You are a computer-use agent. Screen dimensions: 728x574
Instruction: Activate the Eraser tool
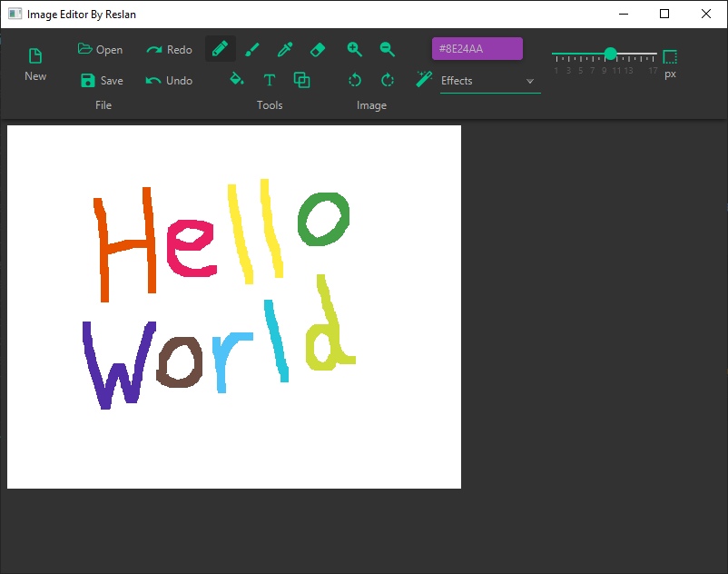317,48
